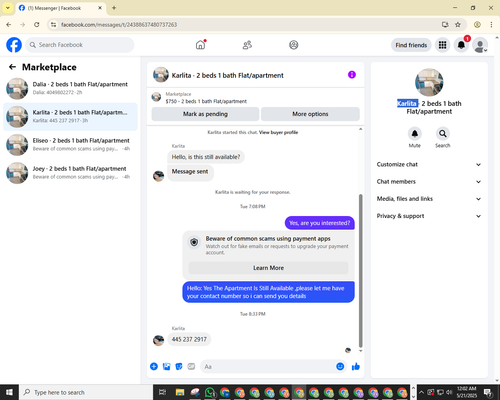Image resolution: width=500 pixels, height=400 pixels.
Task: Open Dalia's apartment conversation
Action: point(70,88)
